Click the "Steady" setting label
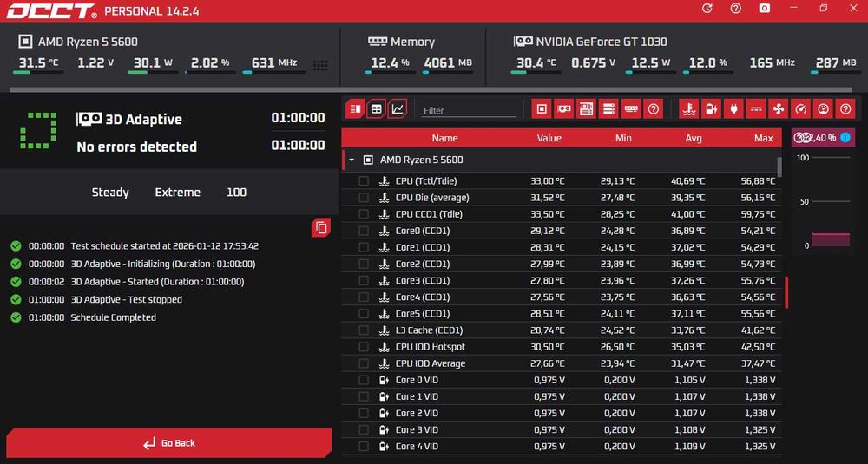This screenshot has height=464, width=868. pos(110,193)
